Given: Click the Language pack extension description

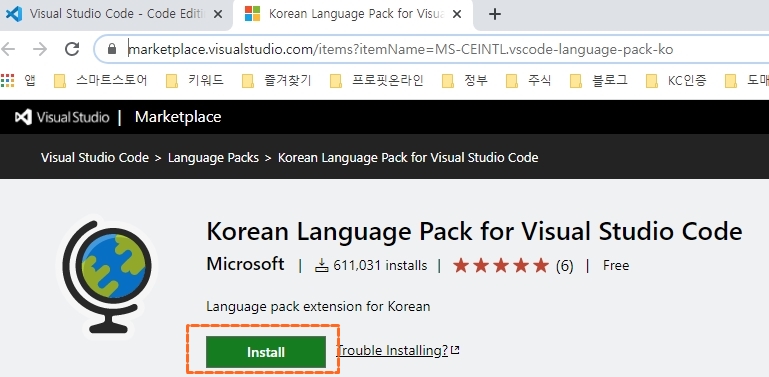Looking at the screenshot, I should pos(318,307).
